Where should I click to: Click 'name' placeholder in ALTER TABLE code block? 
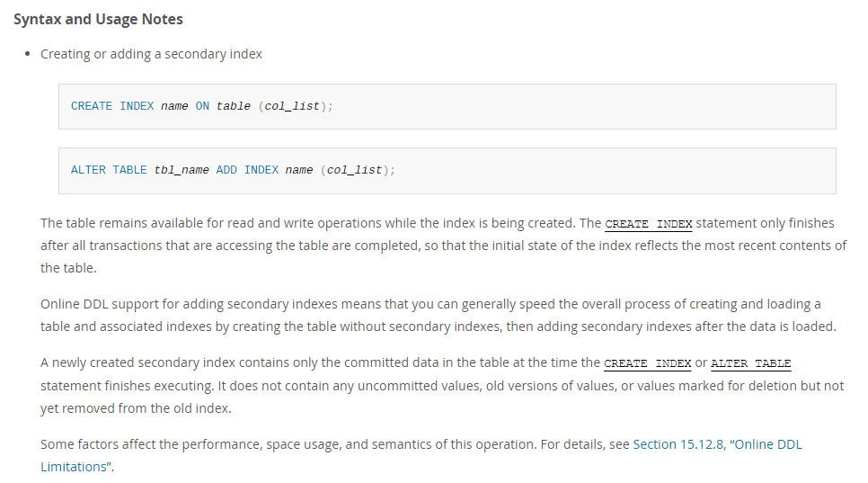[299, 170]
